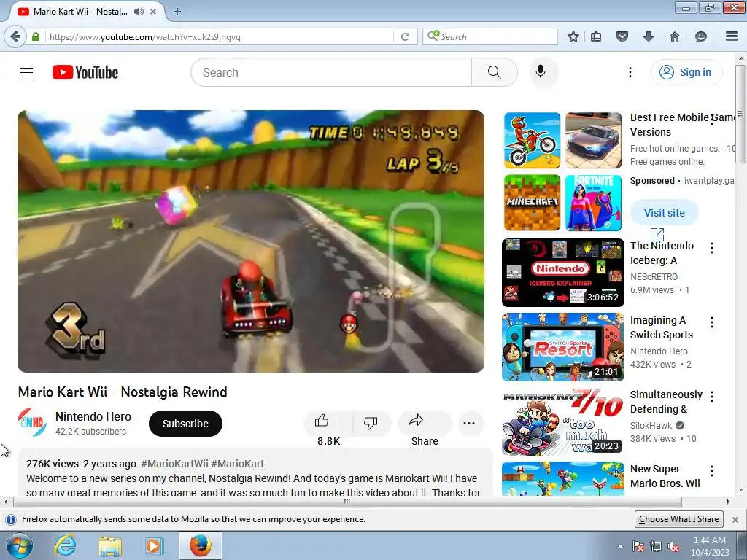Subscribe to Nintendo Hero channel
Viewport: 747px width, 560px height.
[x=185, y=424]
